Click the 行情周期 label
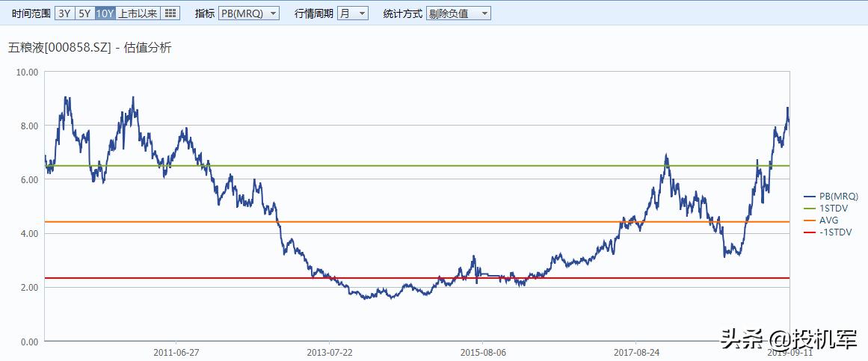The width and height of the screenshot is (868, 361). click(314, 14)
